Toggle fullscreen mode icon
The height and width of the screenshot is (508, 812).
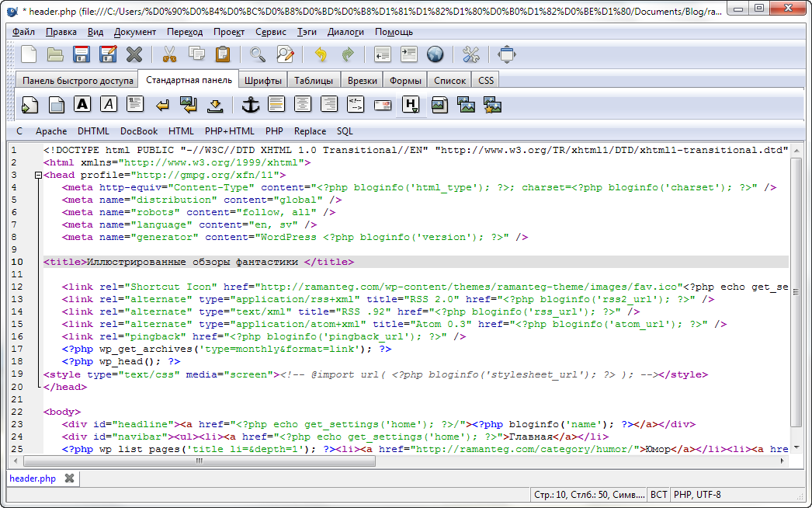(507, 54)
